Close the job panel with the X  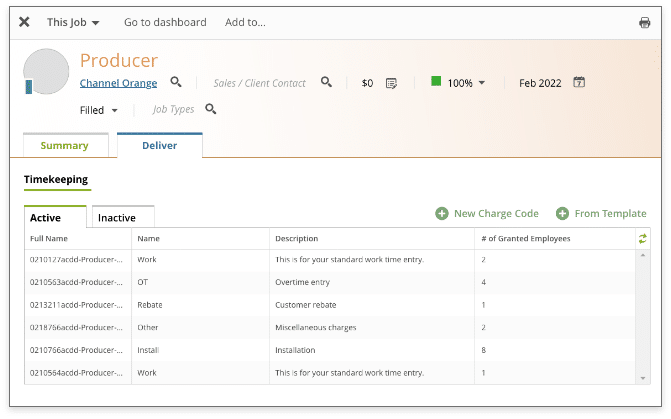coord(24,22)
